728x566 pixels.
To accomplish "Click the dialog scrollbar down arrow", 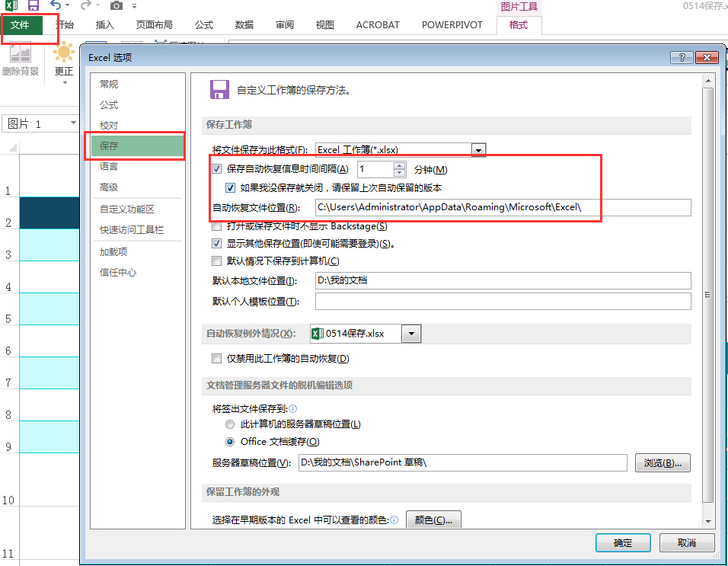I will (708, 521).
